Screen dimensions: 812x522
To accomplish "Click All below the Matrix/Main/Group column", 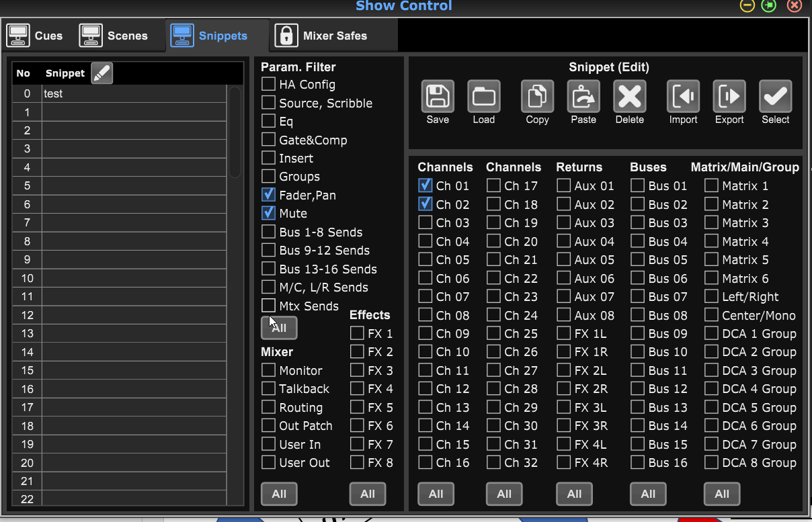I will pos(722,494).
